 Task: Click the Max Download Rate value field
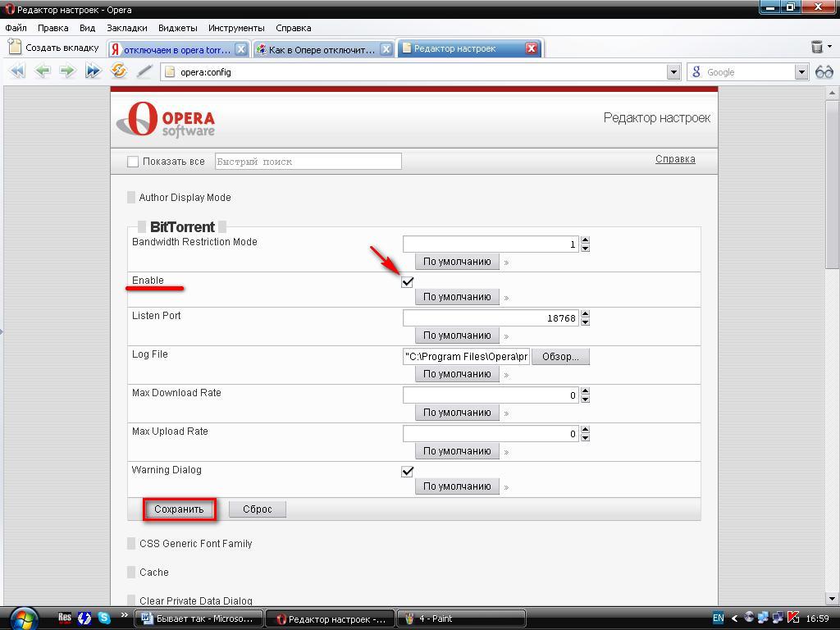tap(491, 395)
